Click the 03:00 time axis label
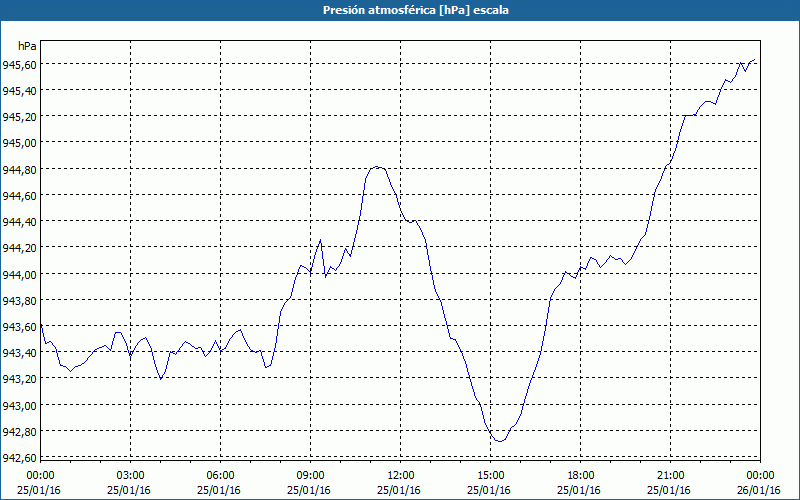Viewport: 800px width, 500px height. [130, 476]
